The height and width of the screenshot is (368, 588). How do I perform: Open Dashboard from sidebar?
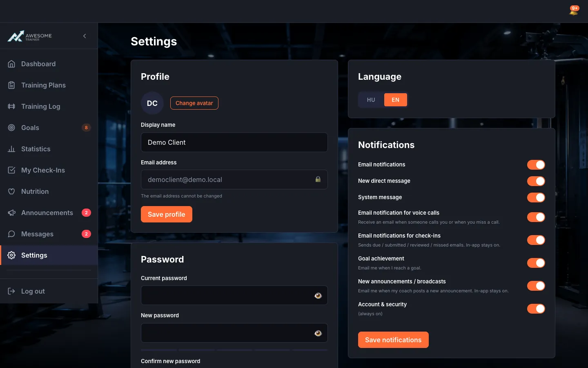pos(49,64)
